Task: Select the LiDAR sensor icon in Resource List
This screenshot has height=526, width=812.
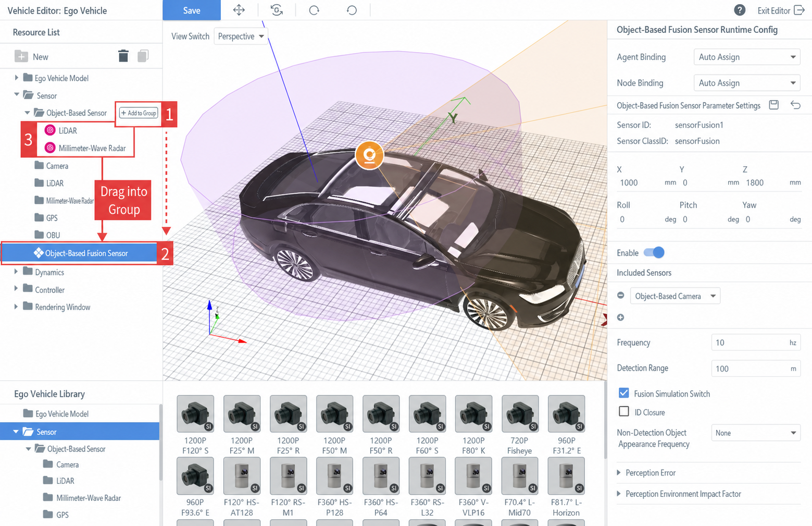Action: (x=50, y=130)
